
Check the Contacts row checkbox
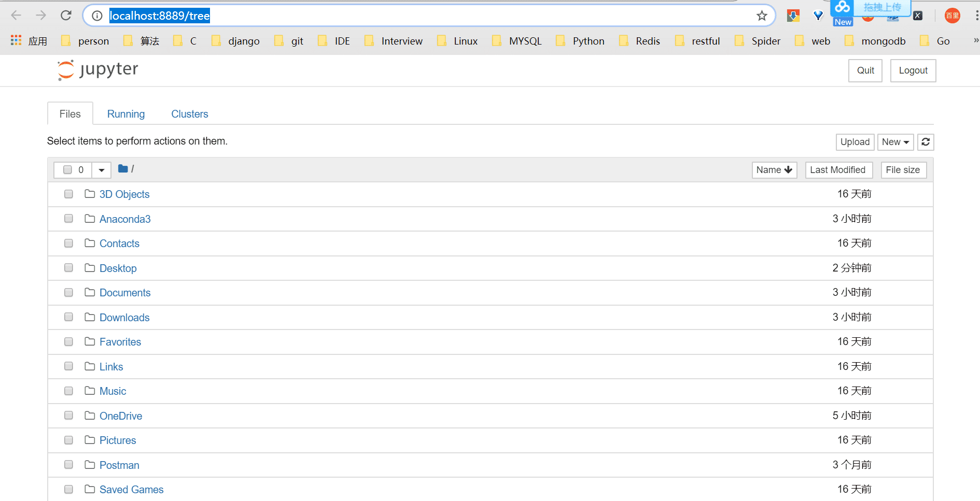point(68,243)
